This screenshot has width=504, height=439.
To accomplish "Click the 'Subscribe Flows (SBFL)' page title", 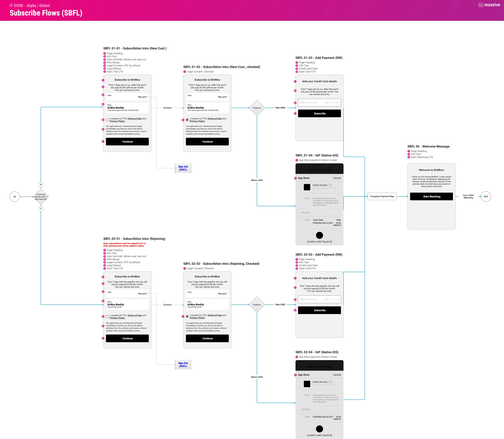I will [x=46, y=13].
